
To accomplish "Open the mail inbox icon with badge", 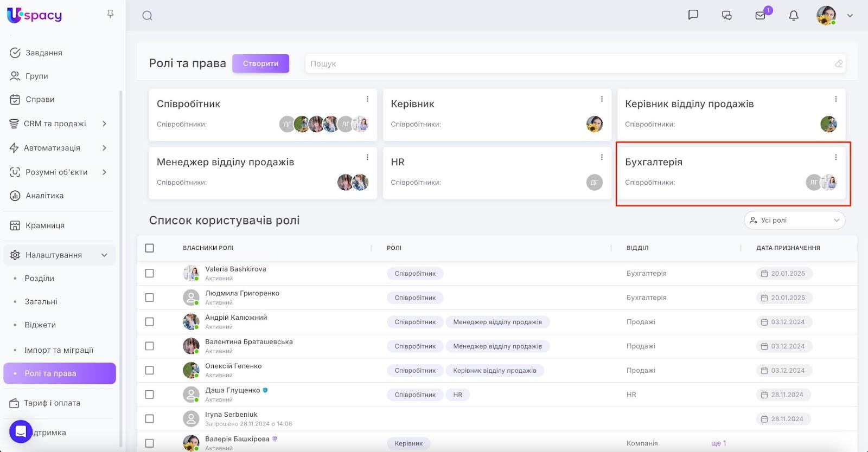I will click(761, 16).
